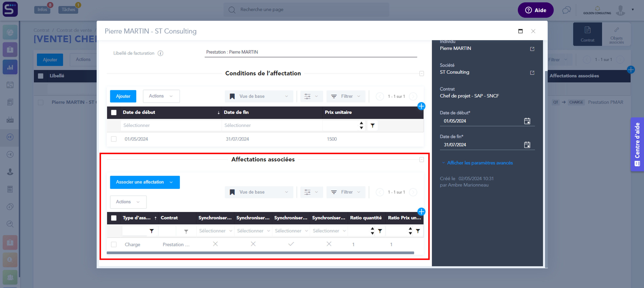This screenshot has height=288, width=644.
Task: Open the Vue de base dropdown in Affectations associées
Action: (x=259, y=192)
